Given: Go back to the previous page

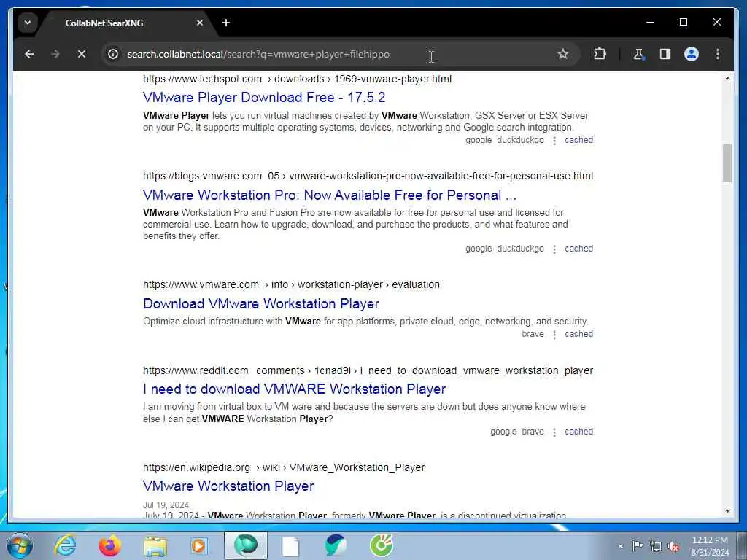Looking at the screenshot, I should pyautogui.click(x=29, y=54).
